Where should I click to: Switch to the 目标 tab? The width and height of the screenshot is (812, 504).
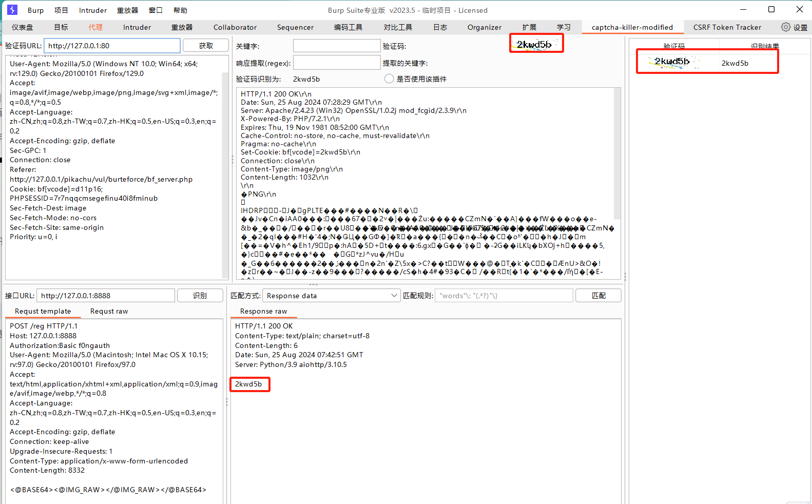[61, 27]
